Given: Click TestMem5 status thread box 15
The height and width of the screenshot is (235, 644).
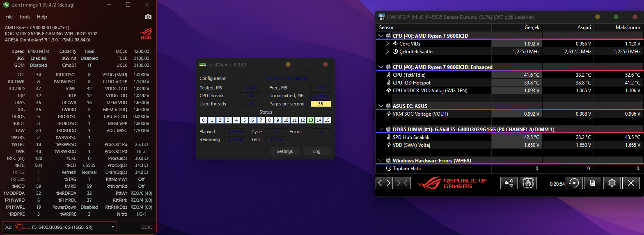Looking at the screenshot, I should pos(327,120).
